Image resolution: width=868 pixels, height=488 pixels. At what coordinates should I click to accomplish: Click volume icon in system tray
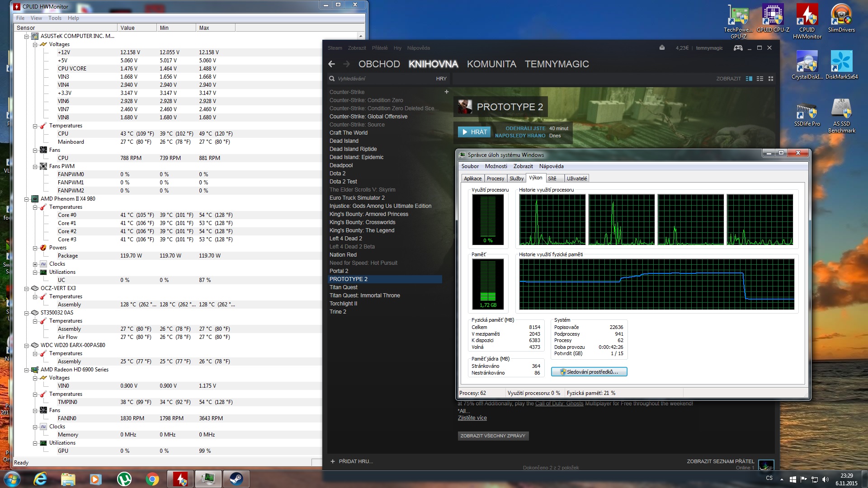coord(825,479)
